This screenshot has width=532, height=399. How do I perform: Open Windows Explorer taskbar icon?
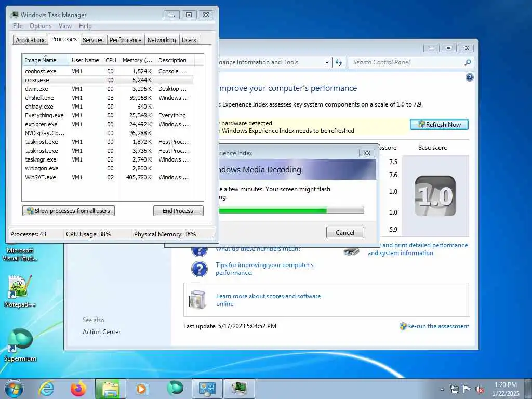(111, 389)
